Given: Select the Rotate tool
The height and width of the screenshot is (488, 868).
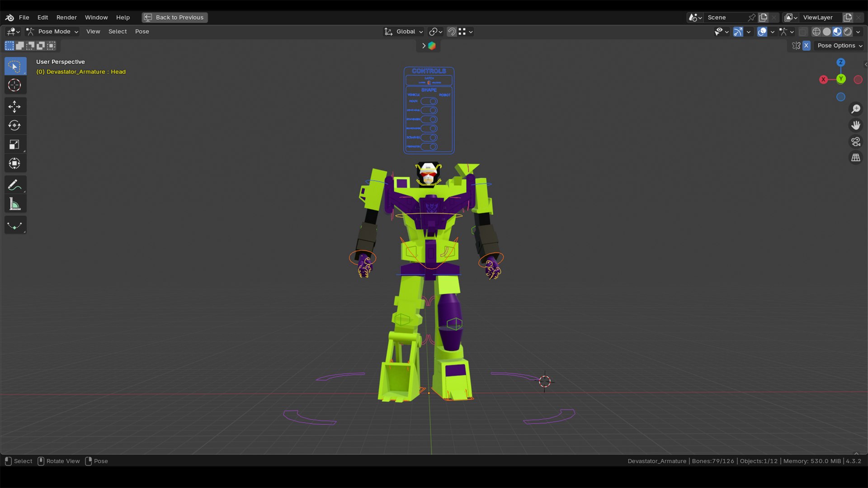Looking at the screenshot, I should [x=15, y=125].
